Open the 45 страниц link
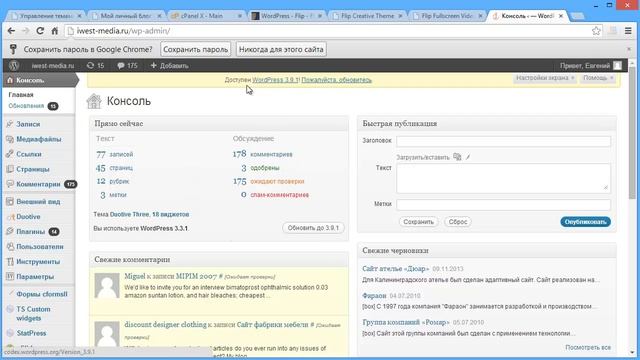The height and width of the screenshot is (360, 640). (114, 168)
